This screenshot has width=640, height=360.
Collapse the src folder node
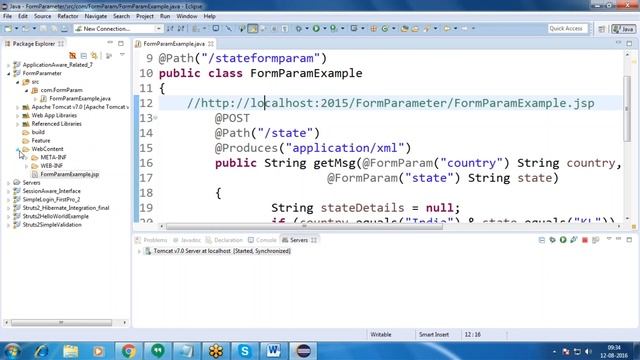click(x=18, y=82)
